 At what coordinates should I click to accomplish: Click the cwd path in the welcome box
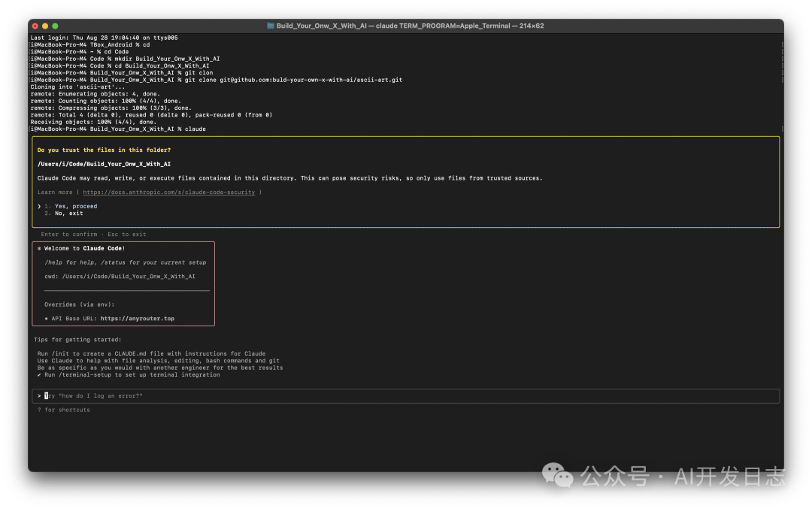point(120,277)
